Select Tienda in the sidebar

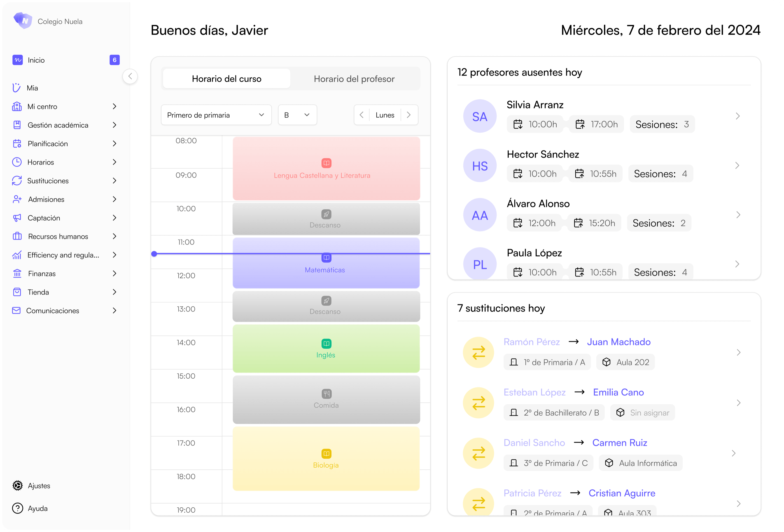pos(66,292)
